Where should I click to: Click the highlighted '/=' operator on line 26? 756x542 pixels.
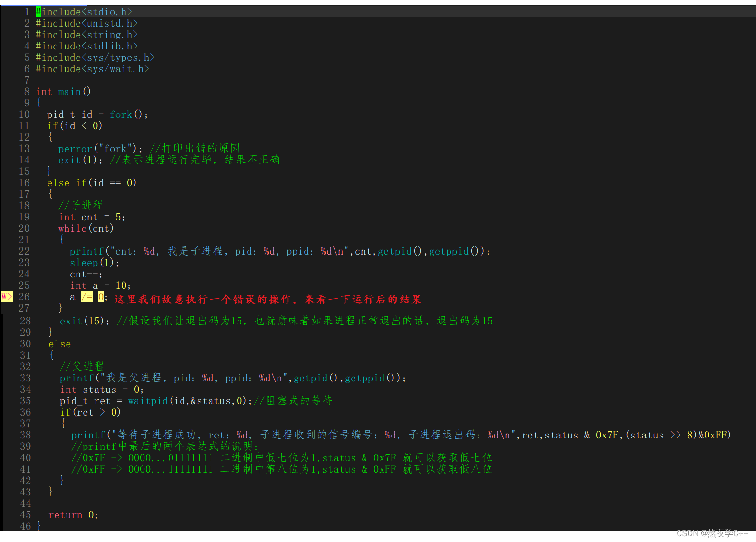pos(87,297)
